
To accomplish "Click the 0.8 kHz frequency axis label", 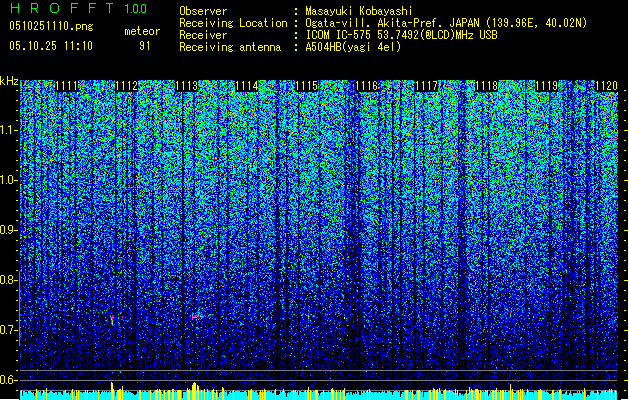I will 8,280.
